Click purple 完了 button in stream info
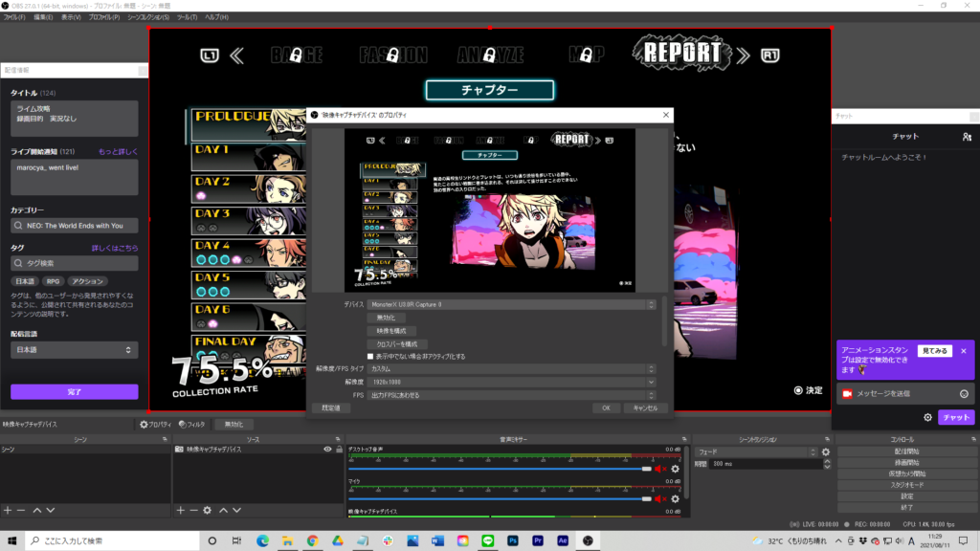Image resolution: width=980 pixels, height=551 pixels. 75,391
